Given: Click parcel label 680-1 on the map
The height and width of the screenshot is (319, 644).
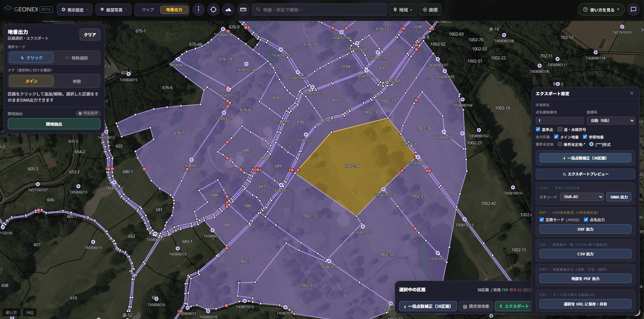Looking at the screenshot, I should point(128,172).
